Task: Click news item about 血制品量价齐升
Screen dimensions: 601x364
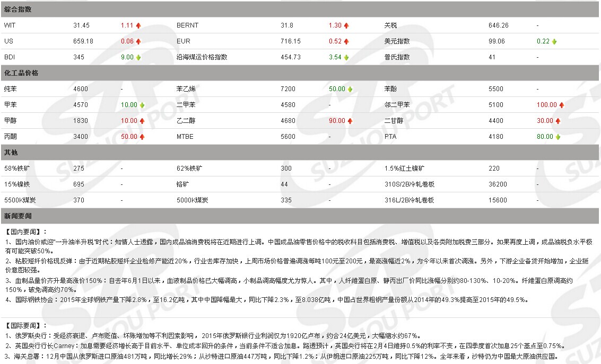Action: (289, 285)
